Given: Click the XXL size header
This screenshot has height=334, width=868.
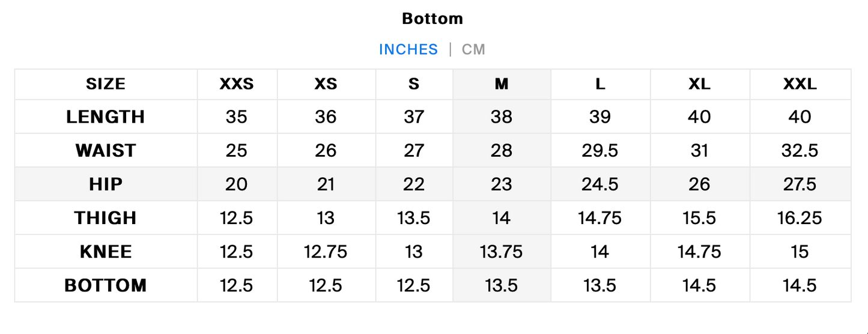Looking at the screenshot, I should [x=800, y=84].
